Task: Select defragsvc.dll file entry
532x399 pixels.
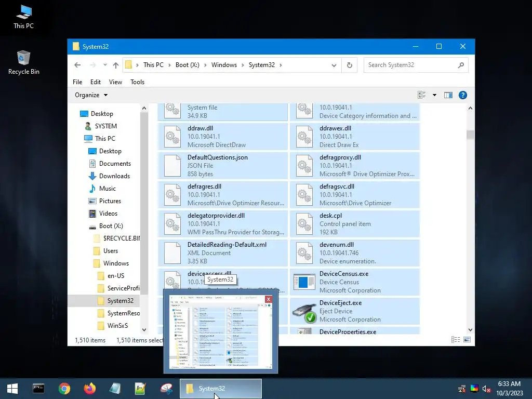Action: click(x=354, y=195)
